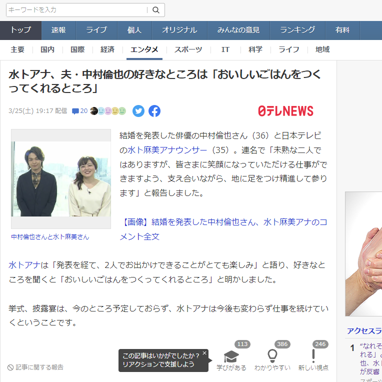Image resolution: width=382 pixels, height=382 pixels.
Task: Select the 国内 category
Action: coord(47,50)
